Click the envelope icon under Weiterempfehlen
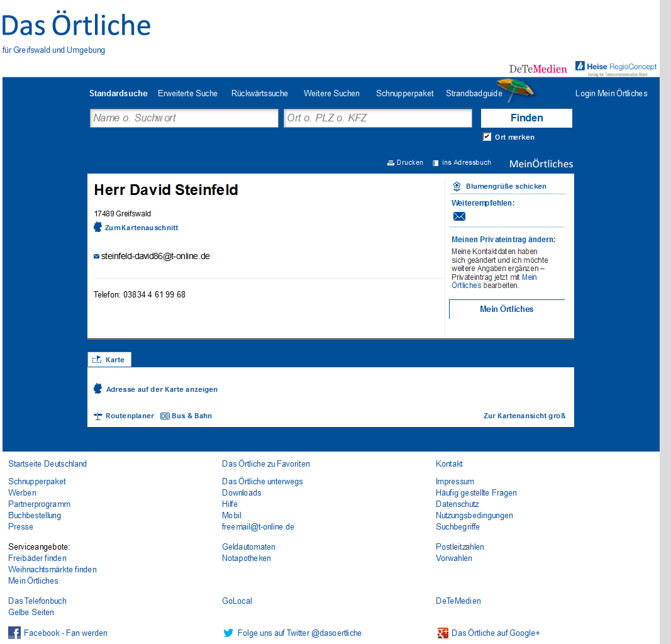The width and height of the screenshot is (671, 644). pyautogui.click(x=459, y=216)
